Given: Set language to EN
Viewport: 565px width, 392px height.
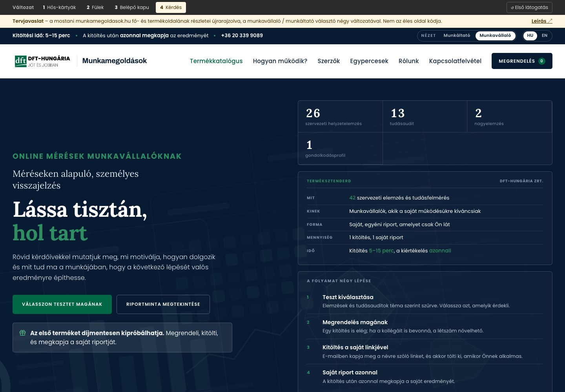Looking at the screenshot, I should coord(545,35).
